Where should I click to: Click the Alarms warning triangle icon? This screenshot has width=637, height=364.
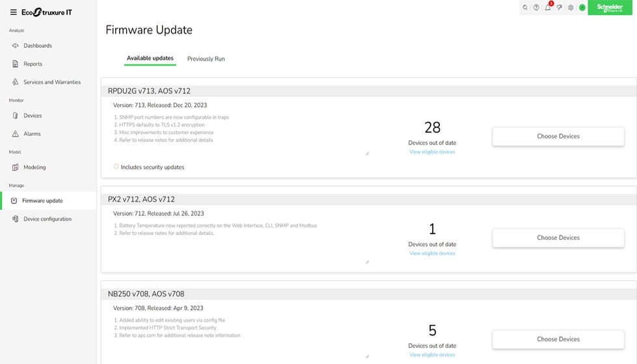(x=16, y=134)
